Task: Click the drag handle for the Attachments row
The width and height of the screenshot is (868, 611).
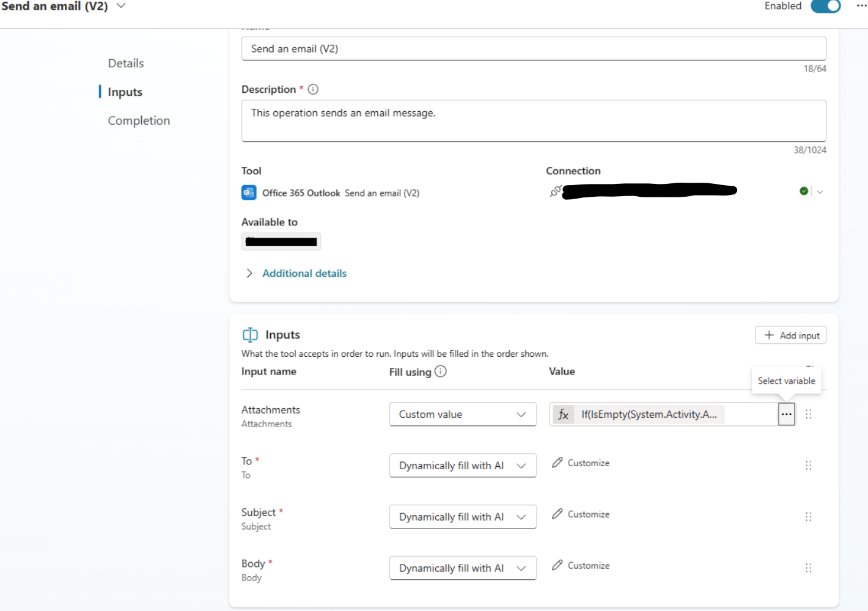Action: 809,414
